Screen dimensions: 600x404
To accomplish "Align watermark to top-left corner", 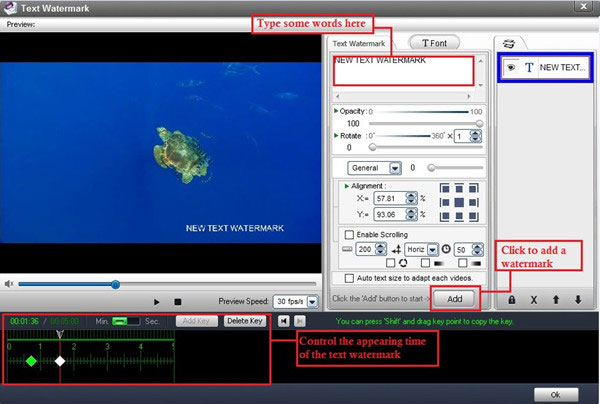I will click(x=445, y=188).
